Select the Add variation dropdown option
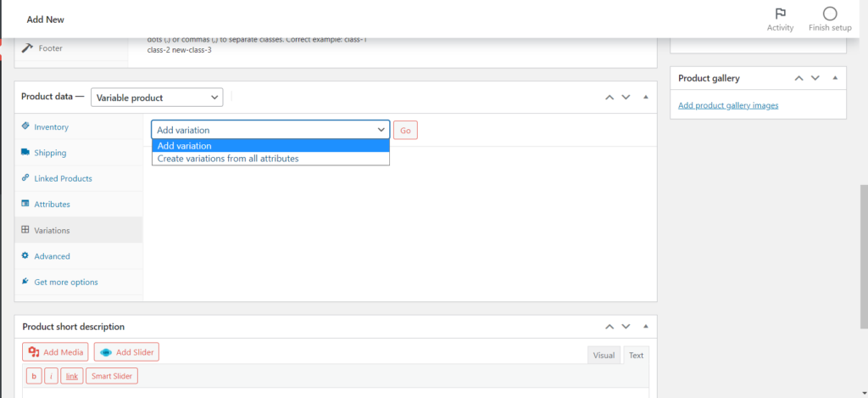Screen dimensions: 868x398 coord(185,146)
